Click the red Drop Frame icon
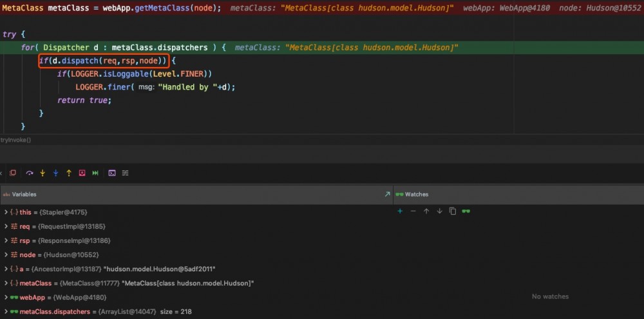Viewport: 644px width, 319px height. (x=82, y=173)
